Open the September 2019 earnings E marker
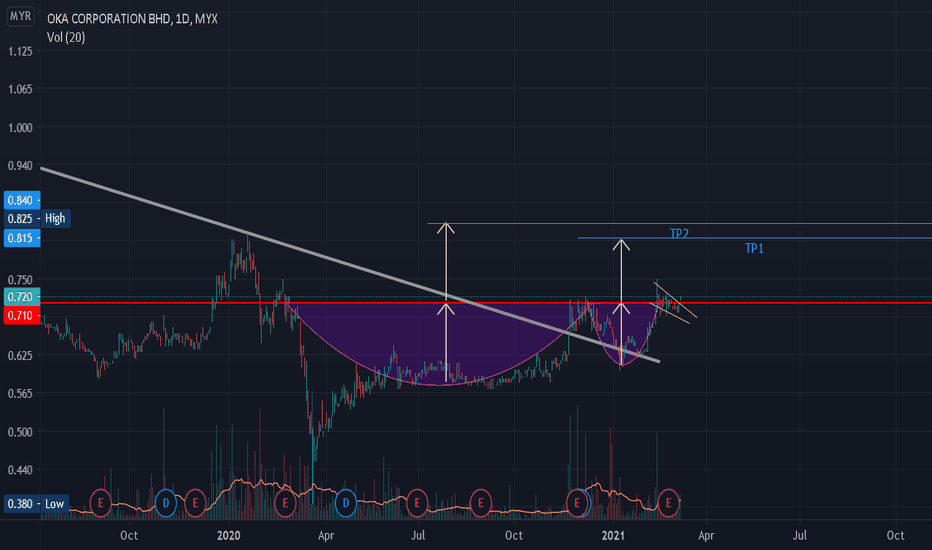932x550 pixels. (100, 503)
